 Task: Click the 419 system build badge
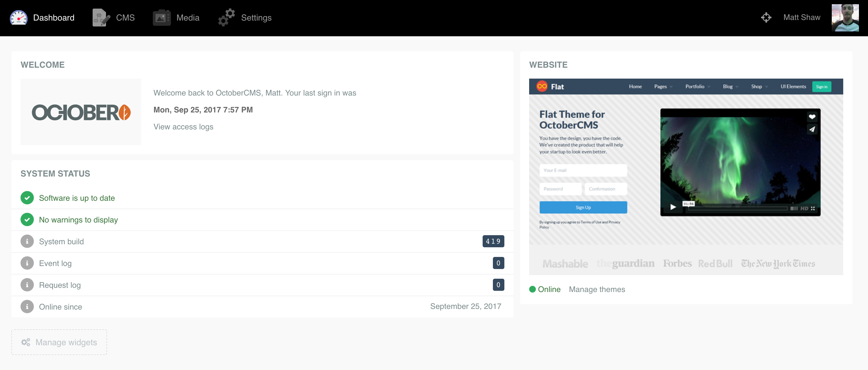click(x=493, y=241)
